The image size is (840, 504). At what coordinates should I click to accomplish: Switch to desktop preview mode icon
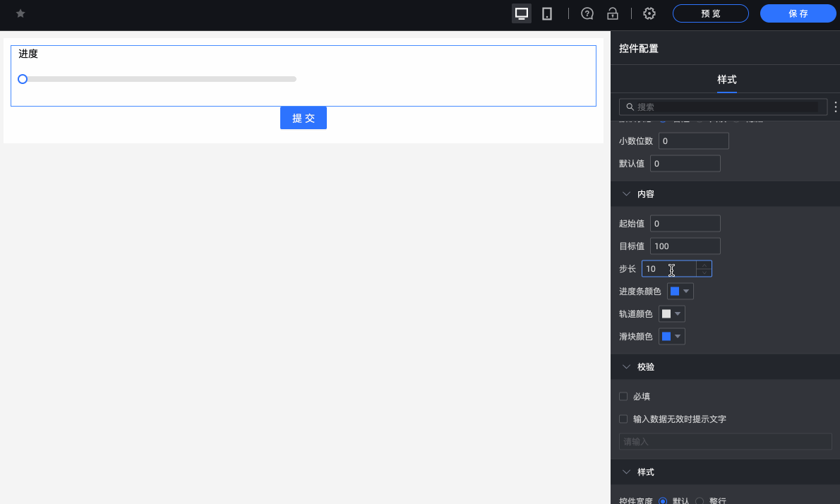[x=521, y=13]
